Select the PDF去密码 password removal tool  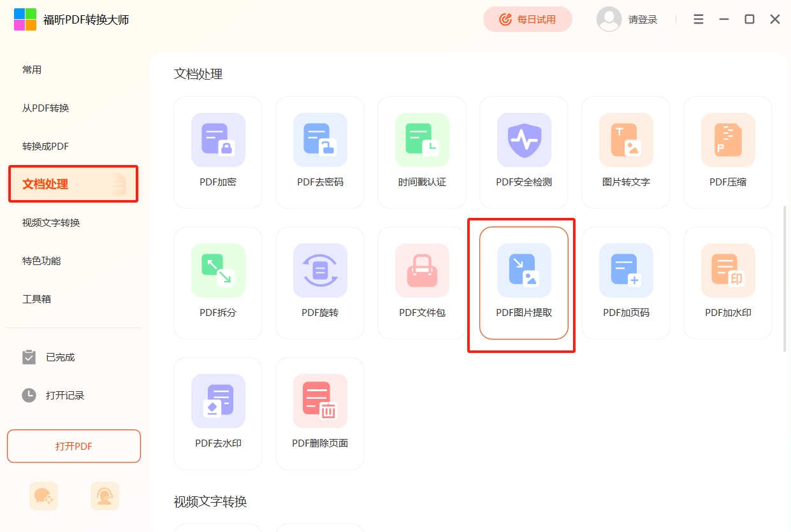click(320, 152)
